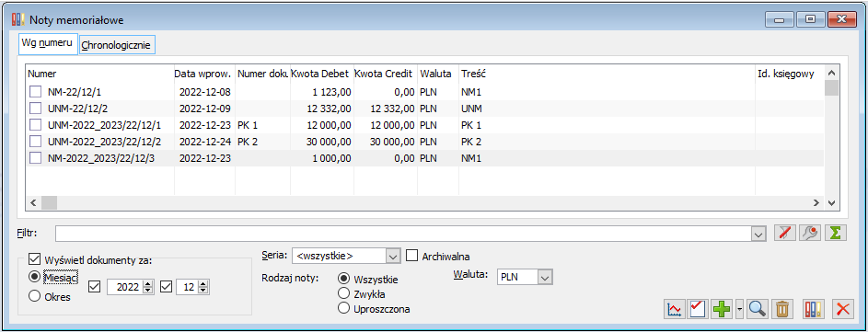Sort by the Treść column header
The image size is (868, 332).
pos(607,74)
